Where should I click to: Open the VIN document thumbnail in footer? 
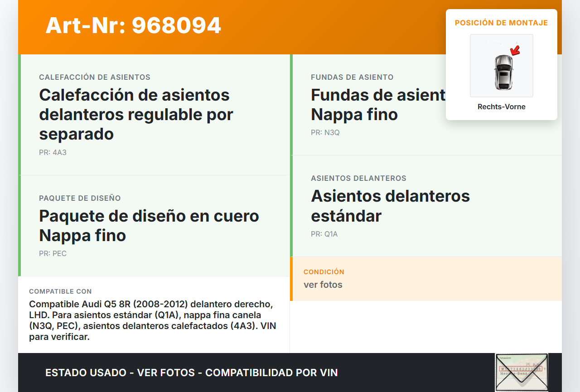[522, 373]
